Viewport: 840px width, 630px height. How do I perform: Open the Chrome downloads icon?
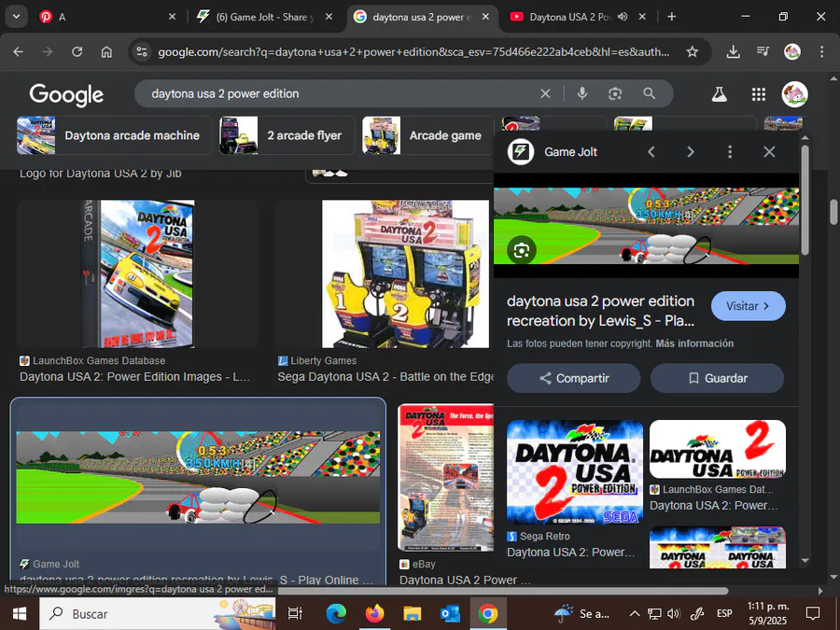click(x=734, y=51)
